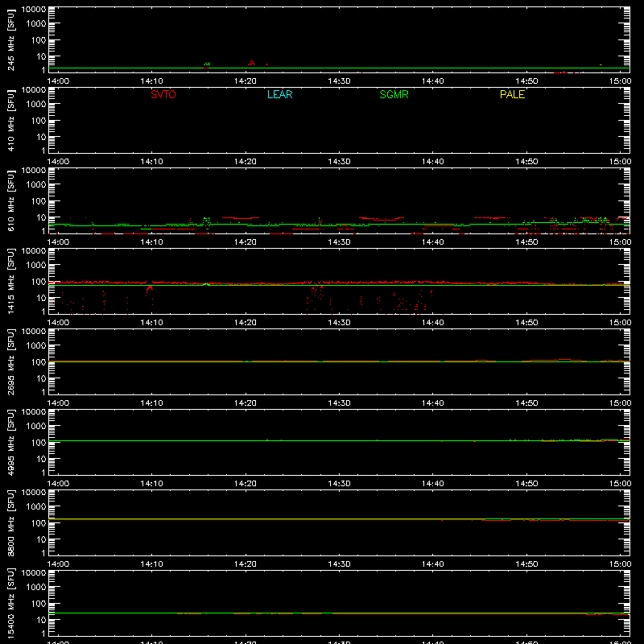Screen dimensions: 644x644
Task: Click the 14:30 tick label under 1415 MHz plot
Action: coord(339,323)
